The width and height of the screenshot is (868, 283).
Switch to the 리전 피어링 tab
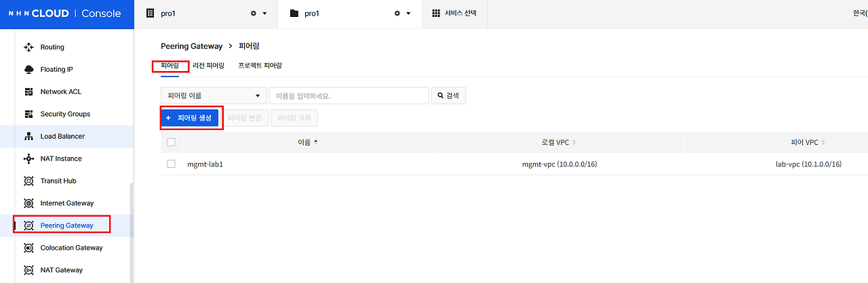click(209, 66)
